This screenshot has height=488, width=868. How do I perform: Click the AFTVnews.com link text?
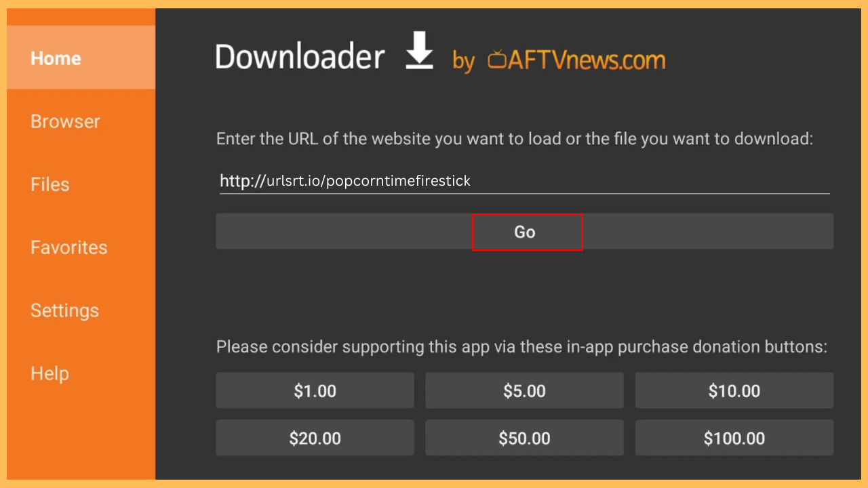pyautogui.click(x=587, y=60)
